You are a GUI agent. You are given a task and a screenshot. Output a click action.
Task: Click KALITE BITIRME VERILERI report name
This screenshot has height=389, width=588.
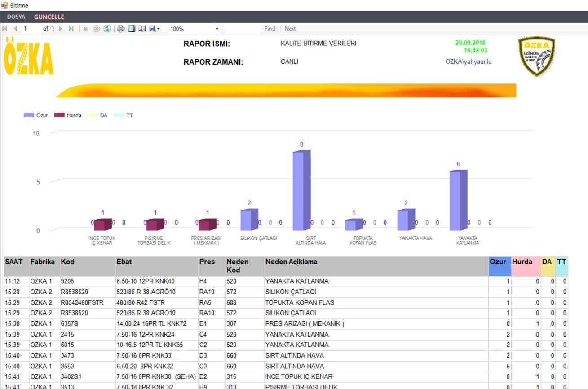click(x=318, y=44)
